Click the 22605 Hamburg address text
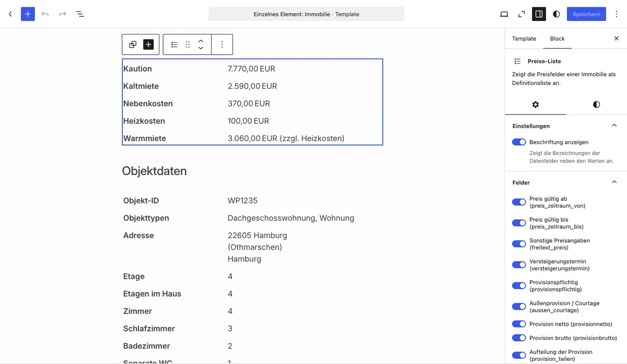This screenshot has width=627, height=364. [x=257, y=236]
